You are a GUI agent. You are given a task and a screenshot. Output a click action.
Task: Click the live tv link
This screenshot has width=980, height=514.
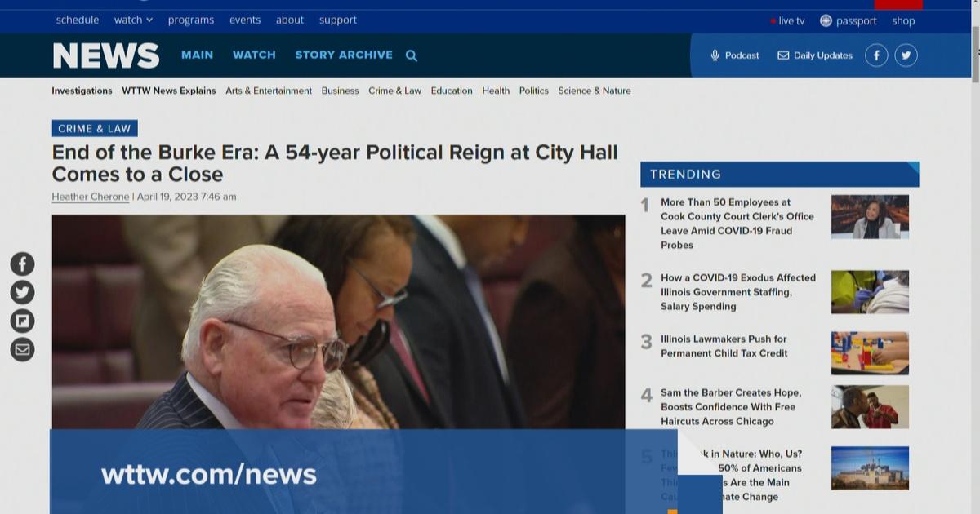click(791, 20)
